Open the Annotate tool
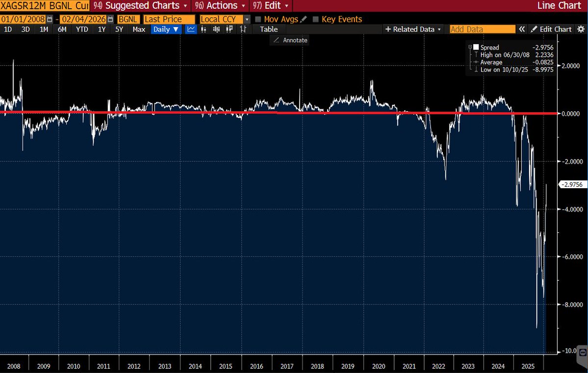 click(289, 40)
